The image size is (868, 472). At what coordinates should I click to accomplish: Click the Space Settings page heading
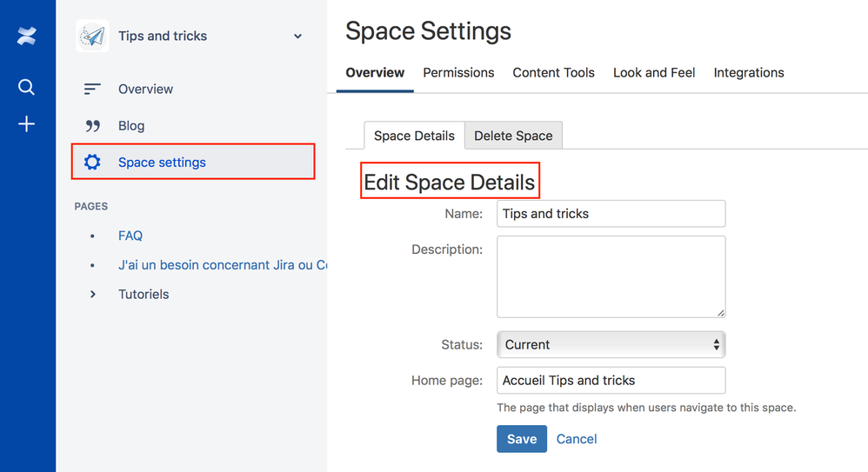click(428, 31)
